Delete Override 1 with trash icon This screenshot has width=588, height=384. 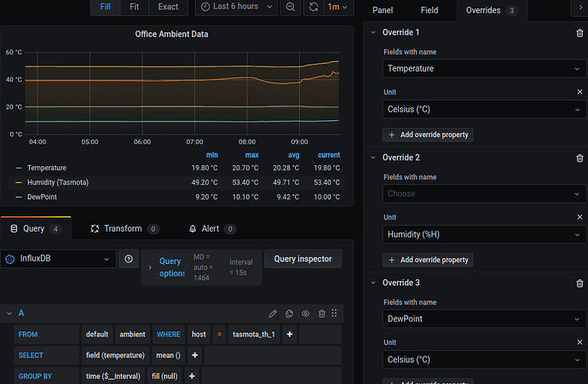pyautogui.click(x=579, y=33)
